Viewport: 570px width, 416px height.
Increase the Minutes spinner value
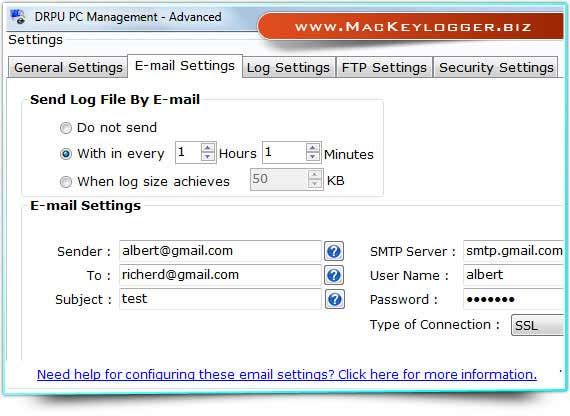tap(312, 148)
